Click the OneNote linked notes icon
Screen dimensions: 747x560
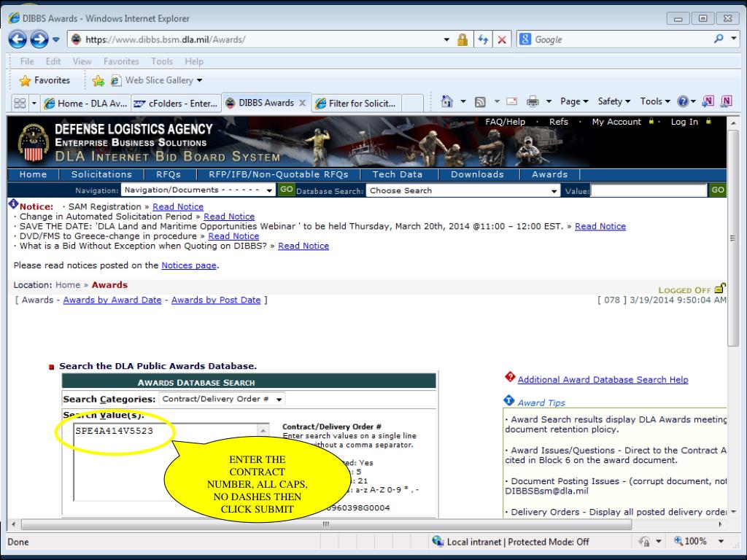[x=726, y=101]
